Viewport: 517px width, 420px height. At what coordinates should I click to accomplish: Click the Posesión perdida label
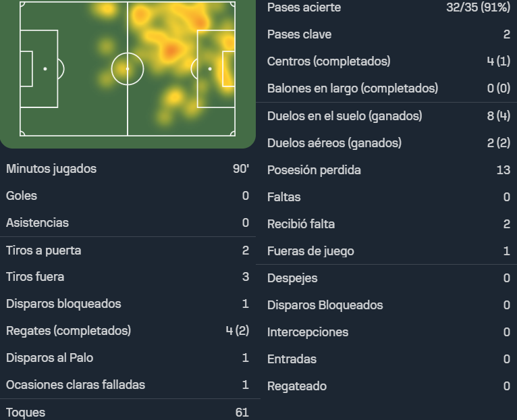pyautogui.click(x=314, y=170)
